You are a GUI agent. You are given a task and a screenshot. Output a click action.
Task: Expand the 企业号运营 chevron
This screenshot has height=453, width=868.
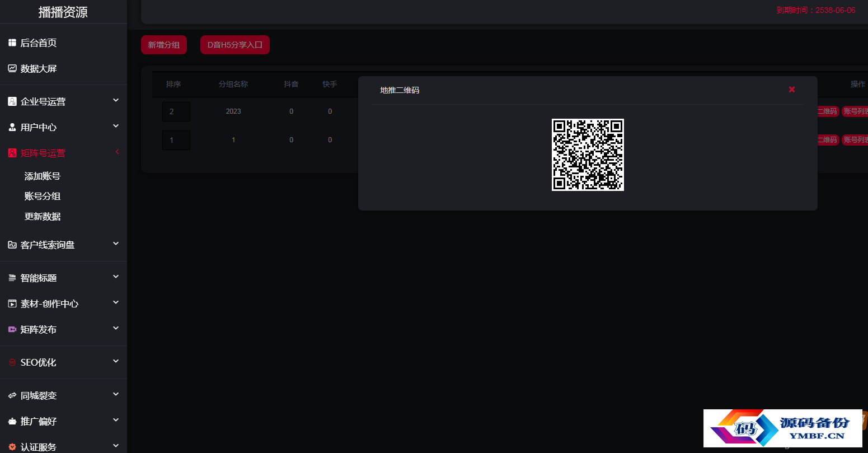click(116, 100)
